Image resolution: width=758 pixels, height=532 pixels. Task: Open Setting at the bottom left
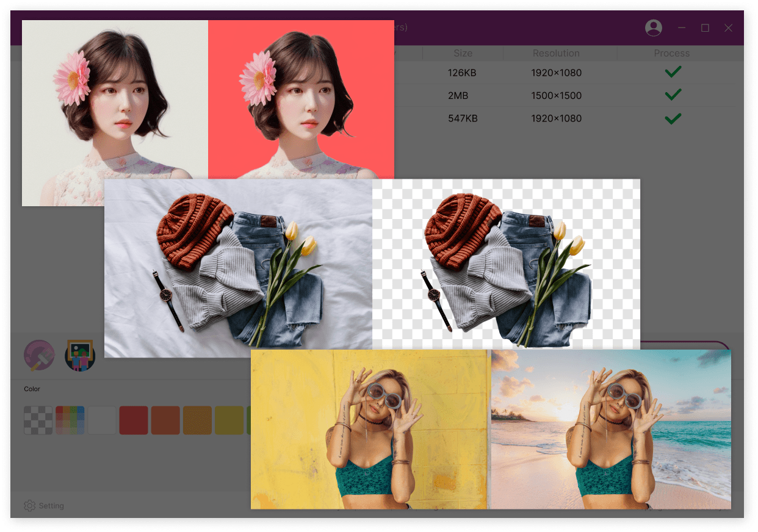click(x=44, y=506)
